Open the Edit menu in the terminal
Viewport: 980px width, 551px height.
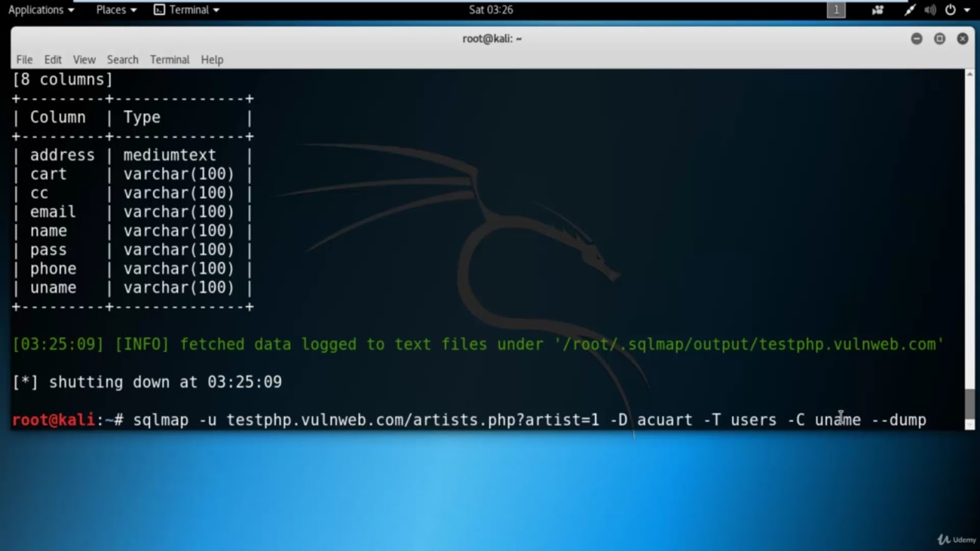click(53, 59)
